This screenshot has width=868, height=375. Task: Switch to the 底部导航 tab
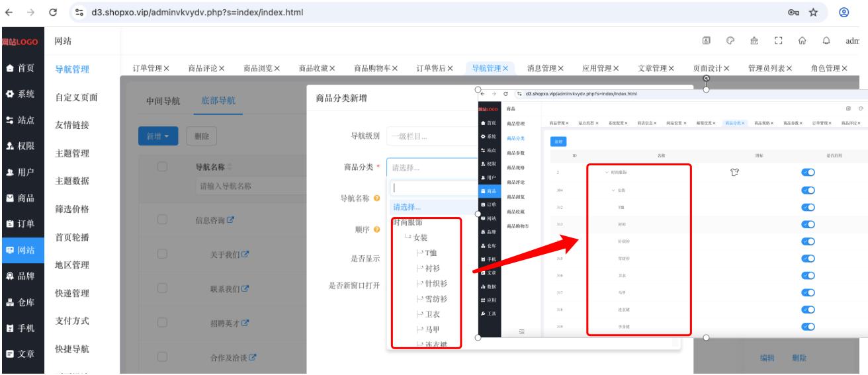point(218,101)
